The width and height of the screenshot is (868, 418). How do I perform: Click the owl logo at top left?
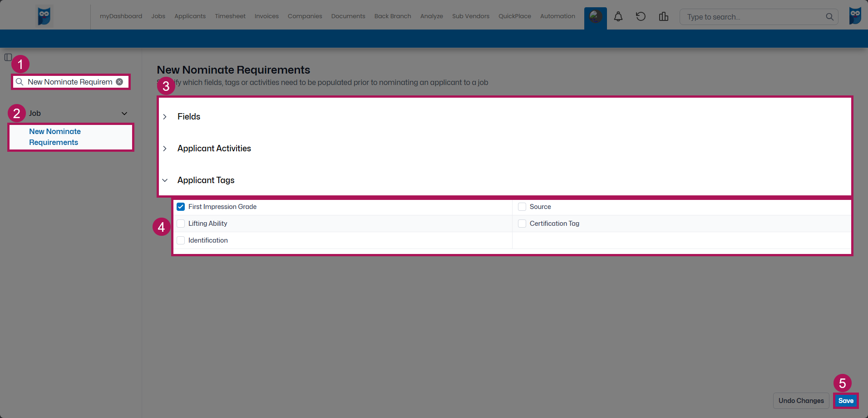(x=44, y=16)
